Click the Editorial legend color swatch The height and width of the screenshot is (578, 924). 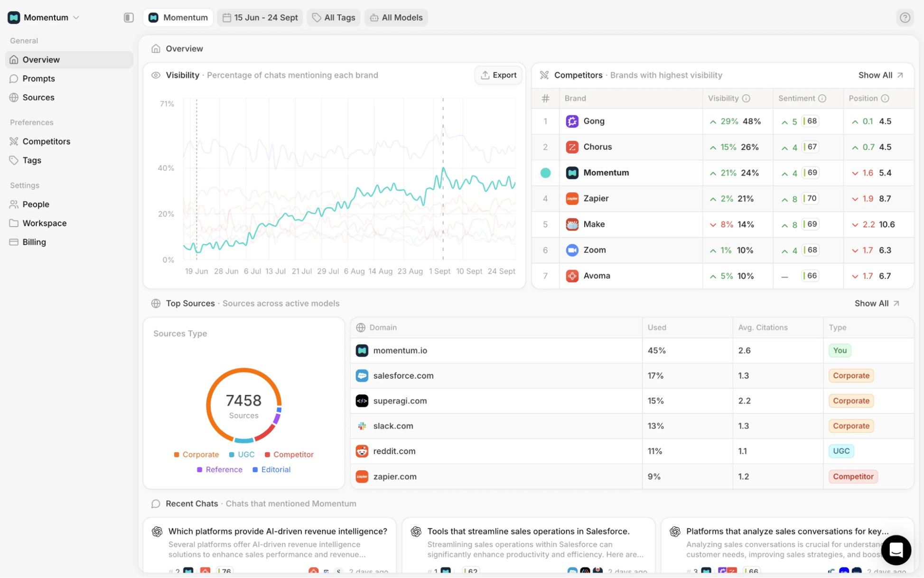click(x=255, y=470)
